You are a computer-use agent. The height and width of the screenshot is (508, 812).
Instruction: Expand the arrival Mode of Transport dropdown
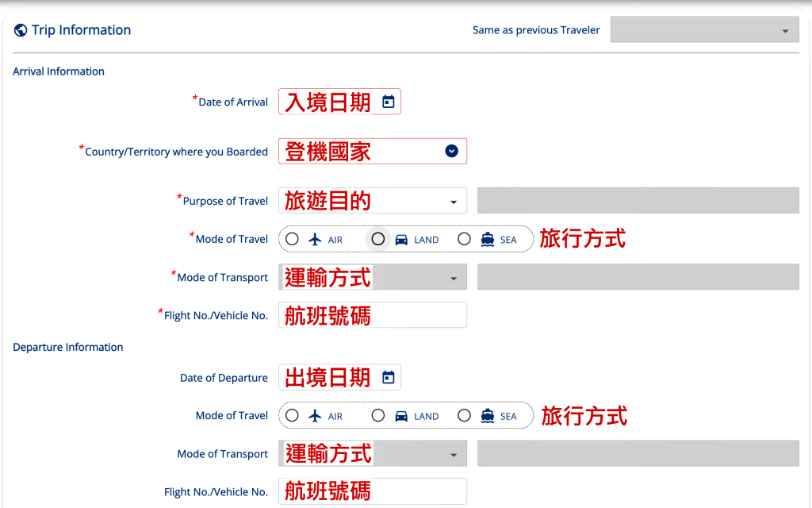tap(373, 277)
